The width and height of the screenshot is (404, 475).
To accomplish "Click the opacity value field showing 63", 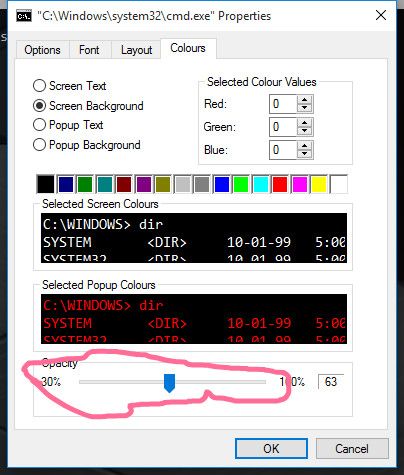I will point(331,382).
